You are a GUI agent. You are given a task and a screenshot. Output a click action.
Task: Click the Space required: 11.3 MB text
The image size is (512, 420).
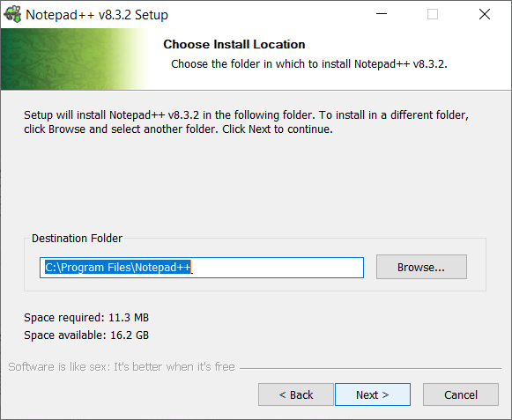click(x=86, y=318)
